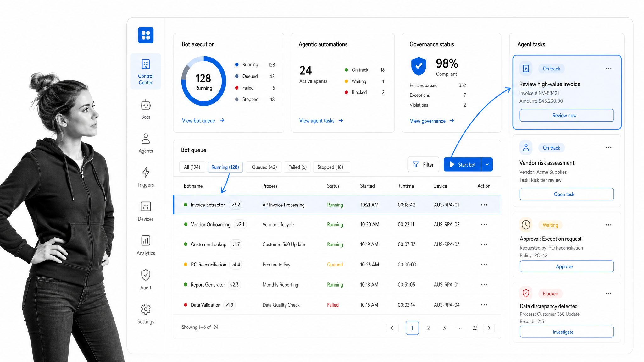Viewport: 644px width, 362px height.
Task: Click the Start bot button
Action: click(463, 165)
